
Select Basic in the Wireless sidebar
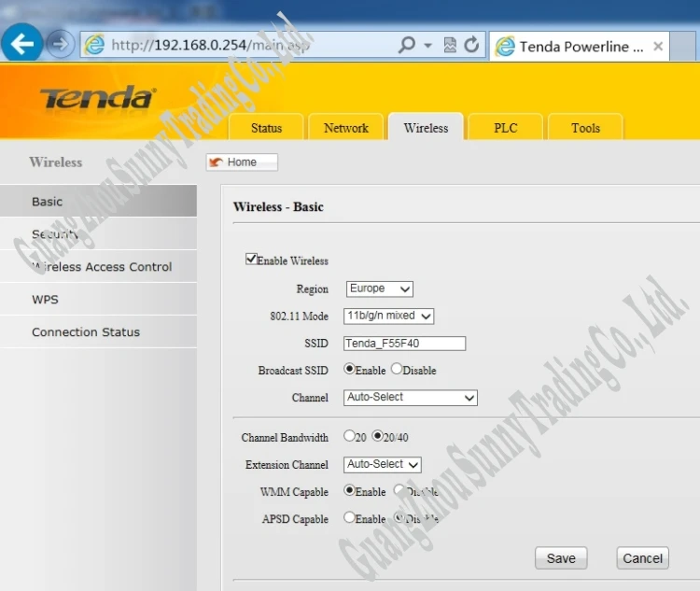[98, 201]
